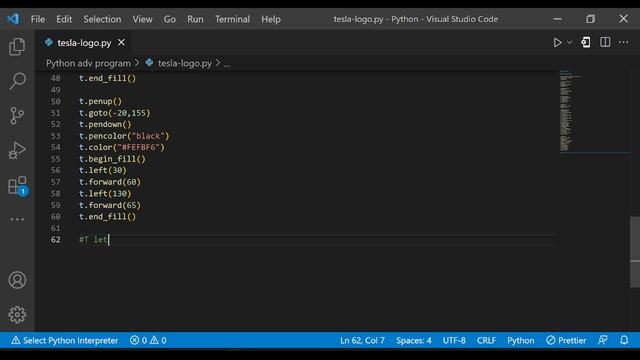Click the t.goto(-20,155) code line
Viewport: 640px width, 360px height.
point(115,113)
